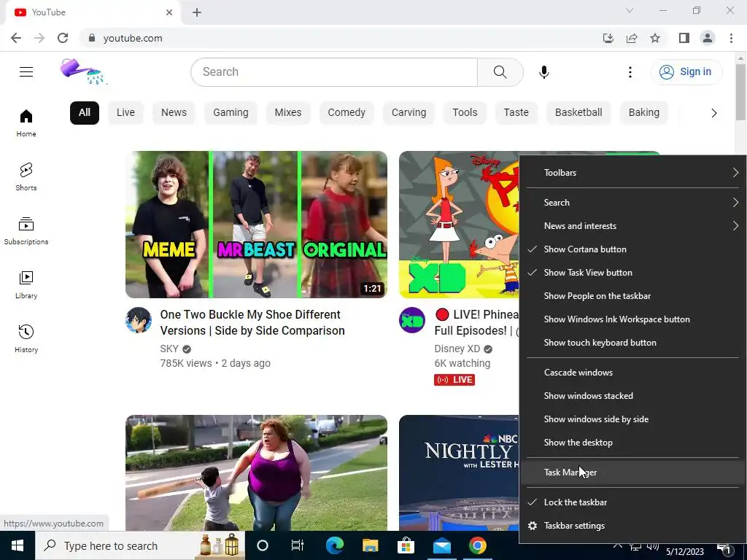Click the Sign in button

click(x=686, y=72)
